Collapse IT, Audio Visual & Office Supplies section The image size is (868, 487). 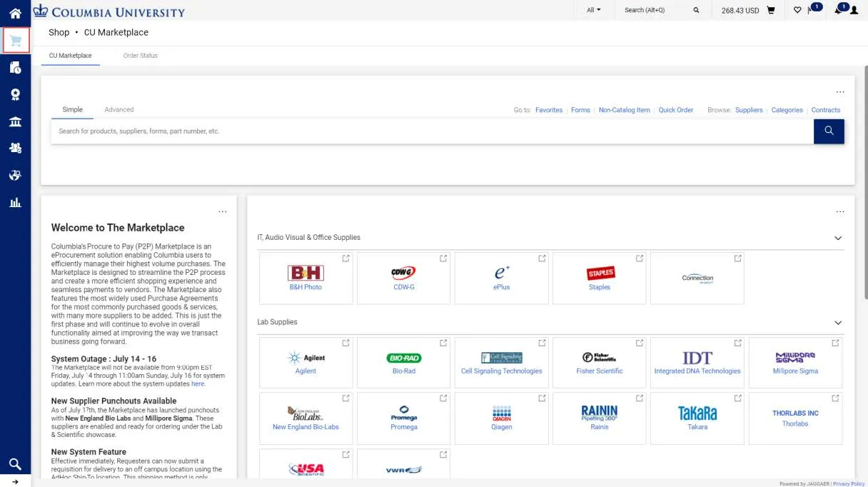tap(838, 238)
